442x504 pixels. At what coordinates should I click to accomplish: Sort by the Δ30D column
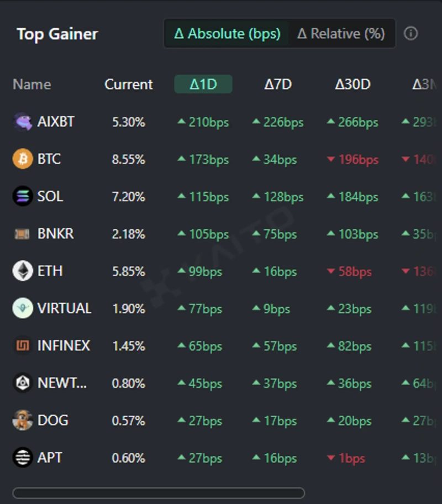point(352,85)
